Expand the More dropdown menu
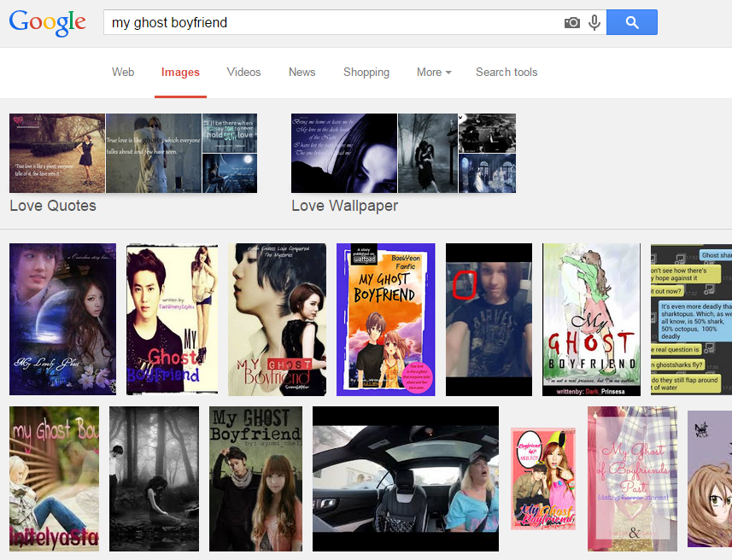 pos(434,73)
